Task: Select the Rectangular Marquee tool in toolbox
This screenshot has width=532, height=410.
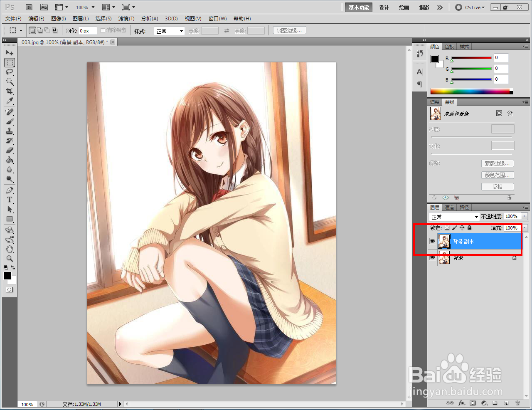Action: pyautogui.click(x=10, y=62)
